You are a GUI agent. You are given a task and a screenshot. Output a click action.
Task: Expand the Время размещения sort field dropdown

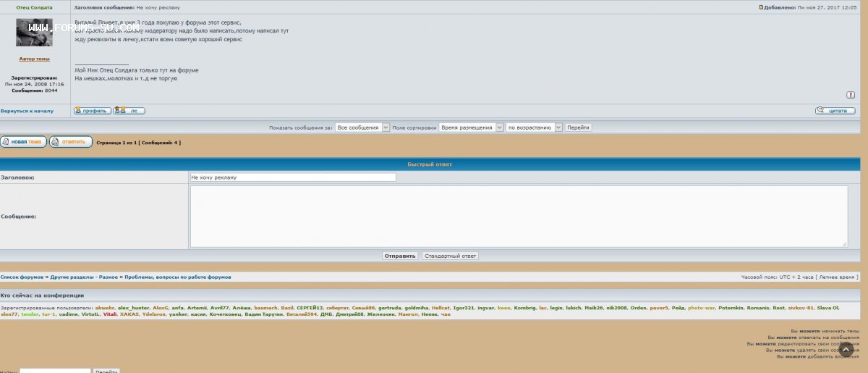click(x=470, y=127)
